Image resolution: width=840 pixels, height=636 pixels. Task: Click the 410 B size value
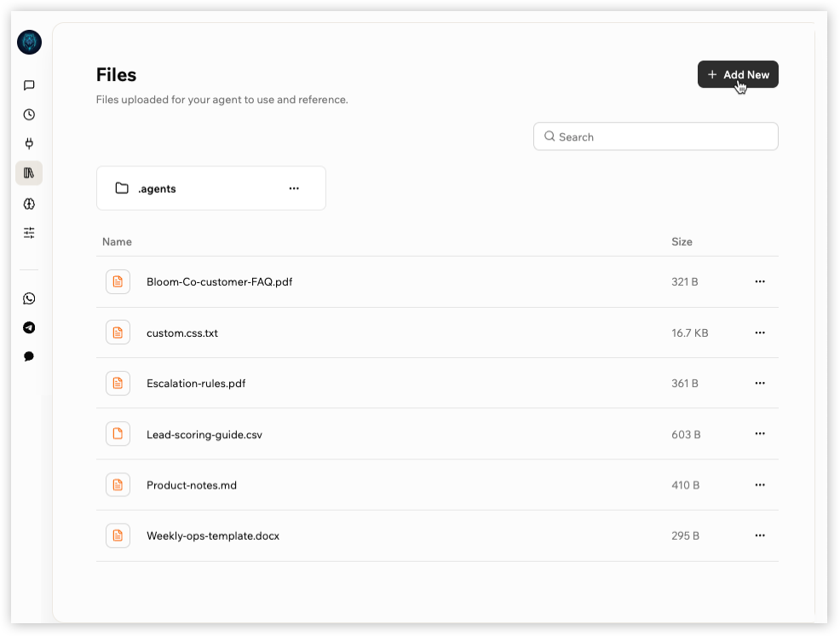coord(686,485)
